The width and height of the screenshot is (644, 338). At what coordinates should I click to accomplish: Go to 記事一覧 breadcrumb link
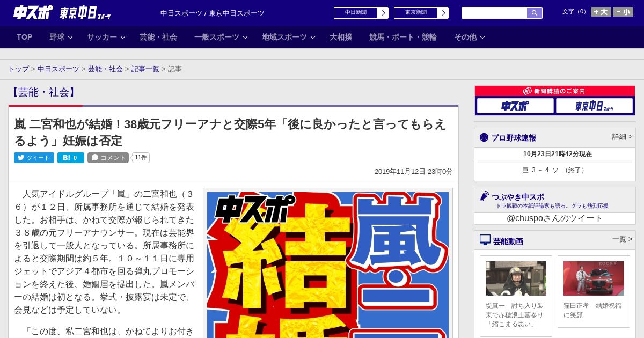[145, 69]
